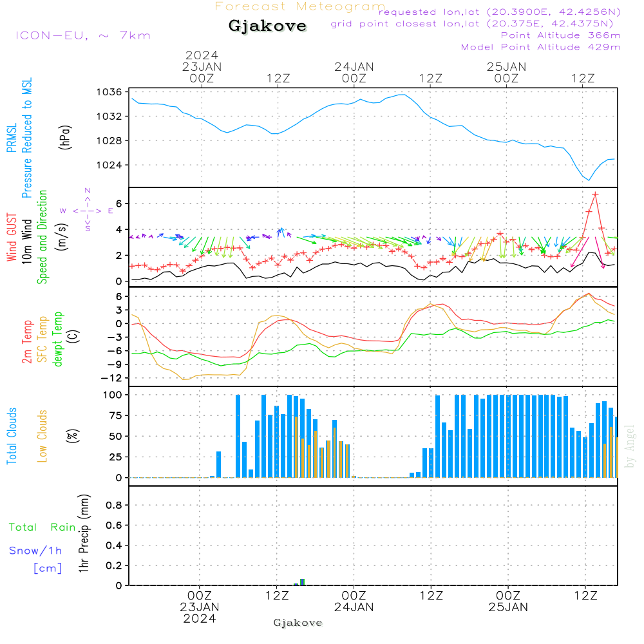Click the 'Total Clouds' blue legend label
This screenshot has width=644, height=644.
12,435
